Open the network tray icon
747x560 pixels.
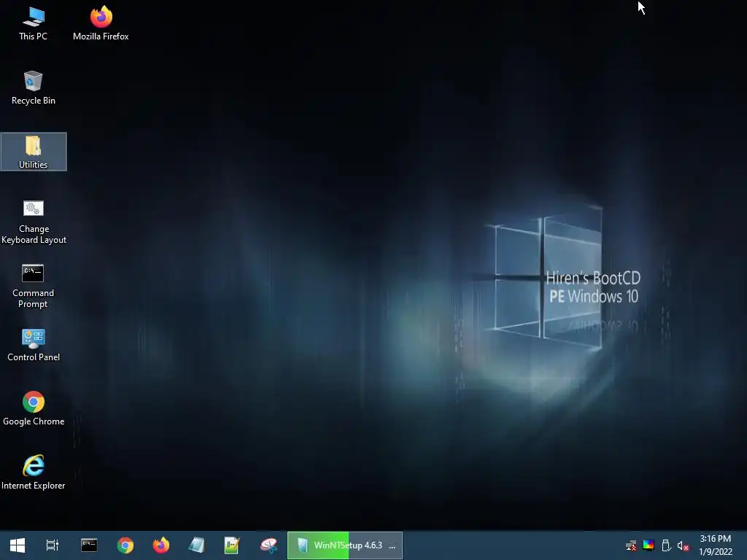[x=631, y=545]
